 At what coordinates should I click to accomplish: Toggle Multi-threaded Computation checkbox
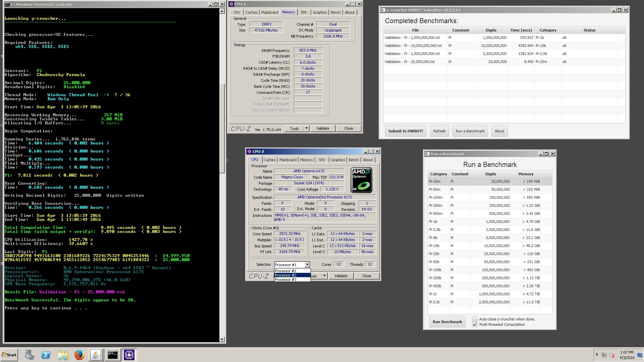point(475,324)
